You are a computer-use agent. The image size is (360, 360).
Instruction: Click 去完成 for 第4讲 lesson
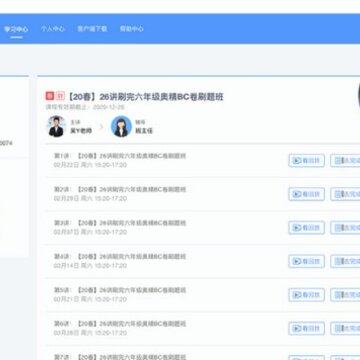[345, 261]
